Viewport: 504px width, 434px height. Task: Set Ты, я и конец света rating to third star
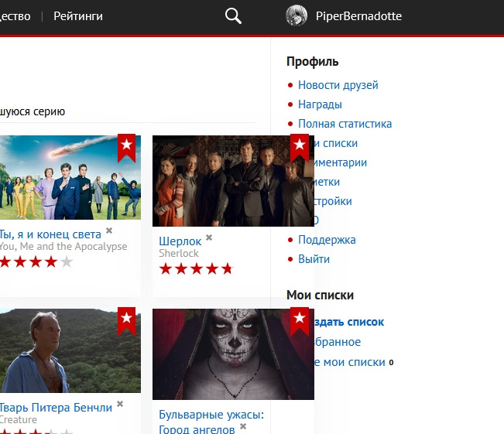tap(36, 261)
